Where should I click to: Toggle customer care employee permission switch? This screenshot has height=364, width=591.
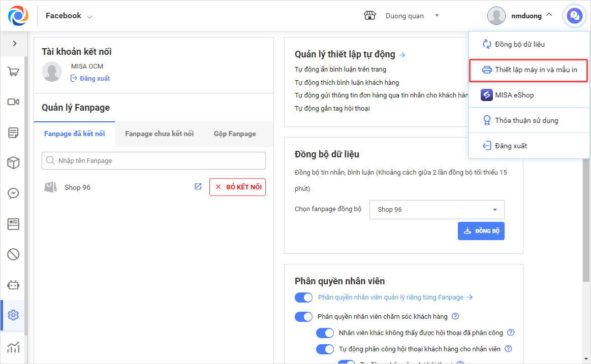coord(303,317)
